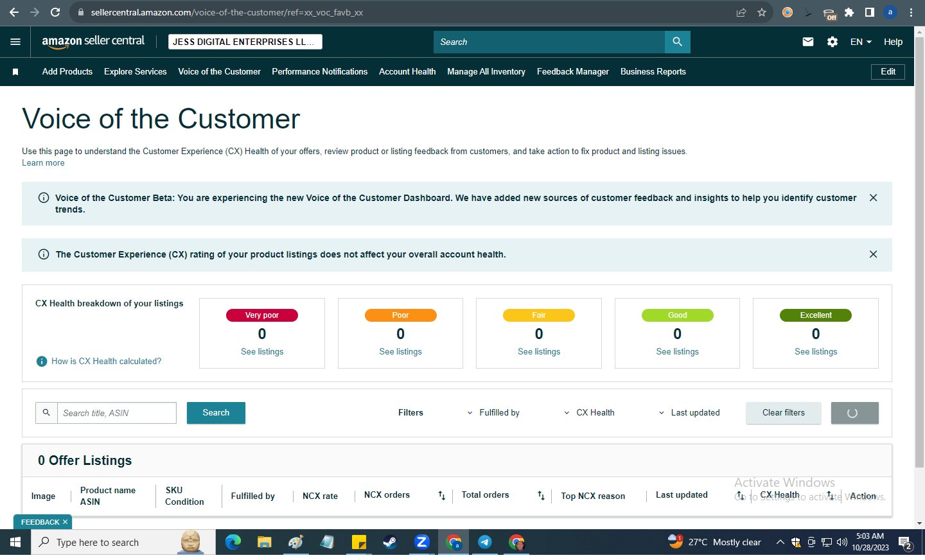
Task: Focus the Seller Central header search box
Action: point(549,42)
